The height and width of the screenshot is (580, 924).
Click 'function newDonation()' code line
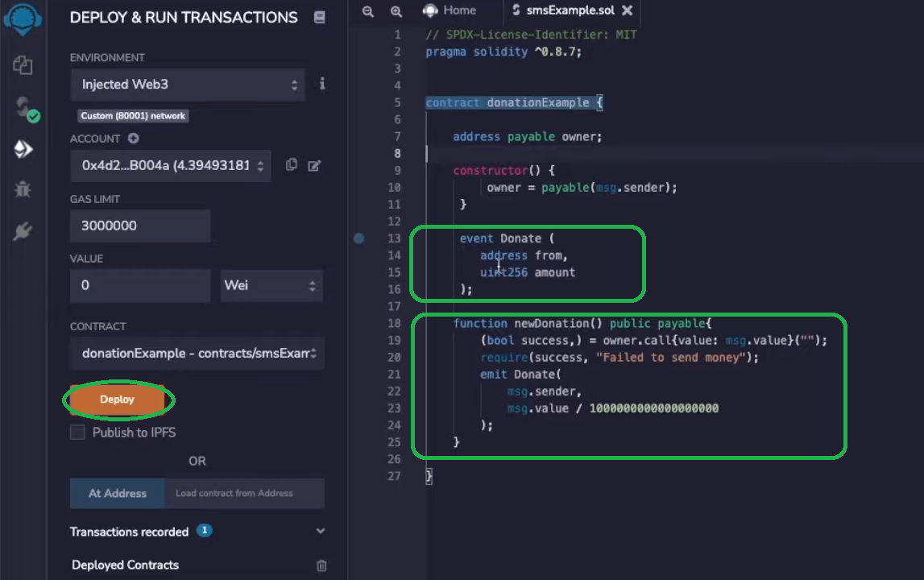point(582,323)
